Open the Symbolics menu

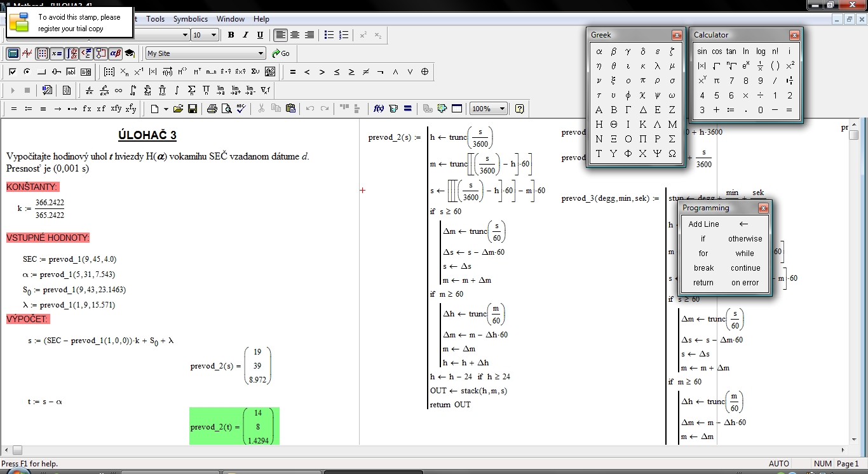[191, 19]
